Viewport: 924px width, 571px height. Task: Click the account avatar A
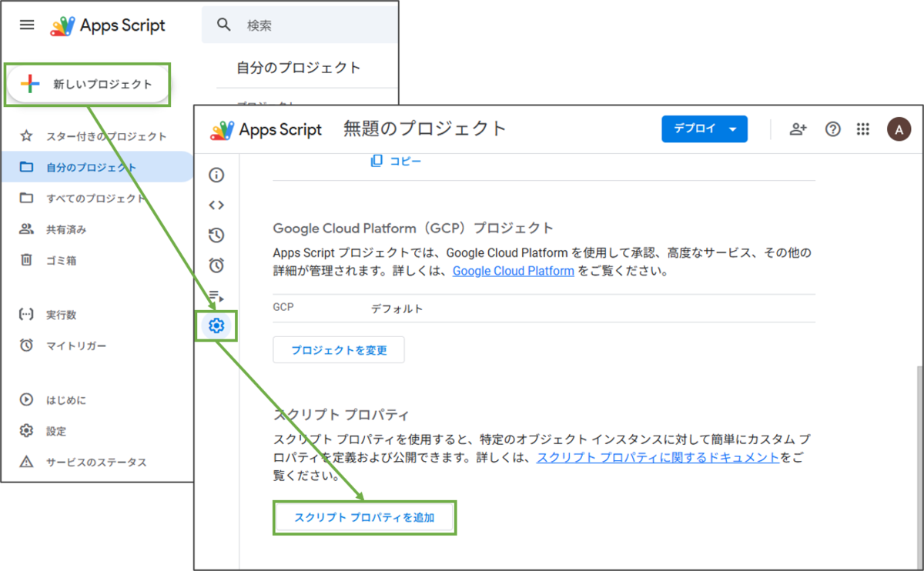pyautogui.click(x=899, y=129)
